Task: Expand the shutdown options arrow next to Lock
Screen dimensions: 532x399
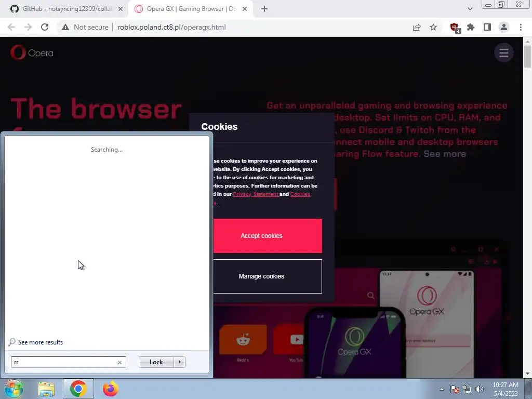Action: point(179,362)
